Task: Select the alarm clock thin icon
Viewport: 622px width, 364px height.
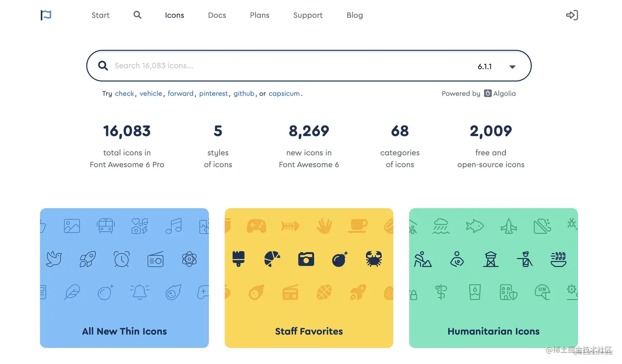Action: point(122,259)
